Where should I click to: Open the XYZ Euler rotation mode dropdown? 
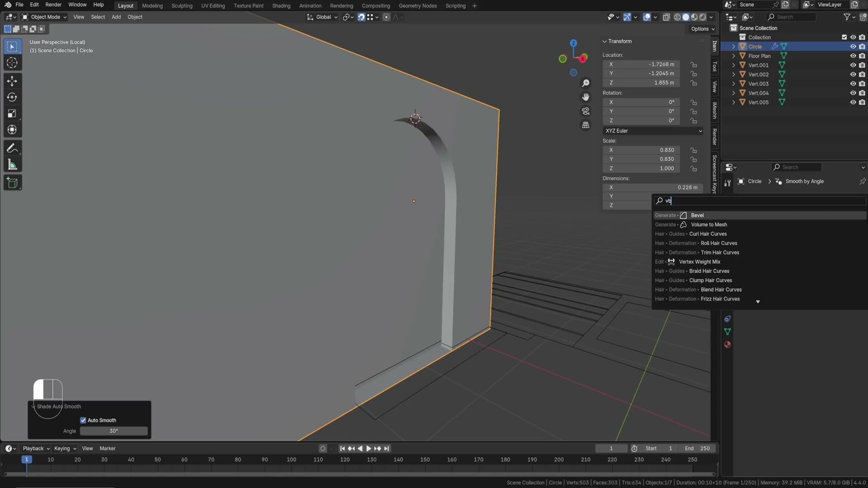point(653,131)
